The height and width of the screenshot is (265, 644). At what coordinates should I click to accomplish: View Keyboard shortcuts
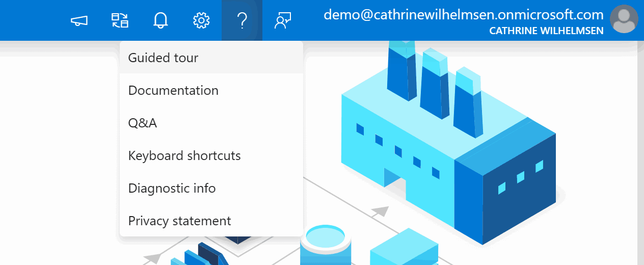click(x=184, y=155)
